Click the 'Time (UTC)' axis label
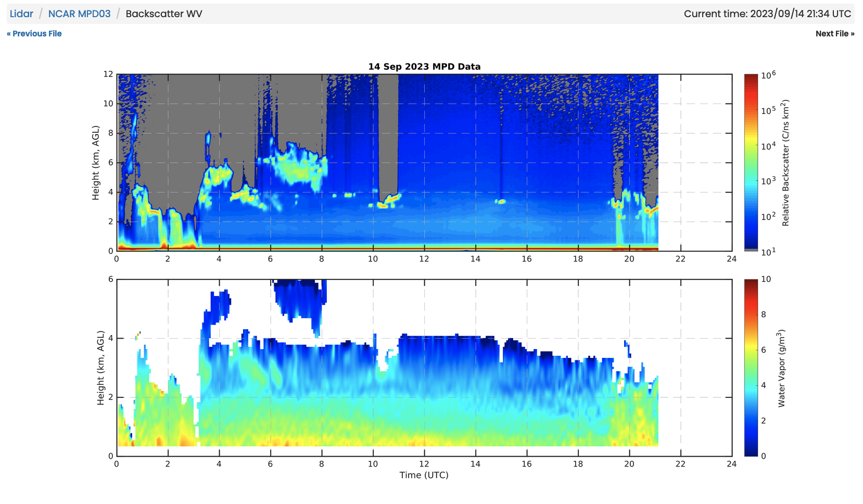The height and width of the screenshot is (504, 863). [x=424, y=475]
